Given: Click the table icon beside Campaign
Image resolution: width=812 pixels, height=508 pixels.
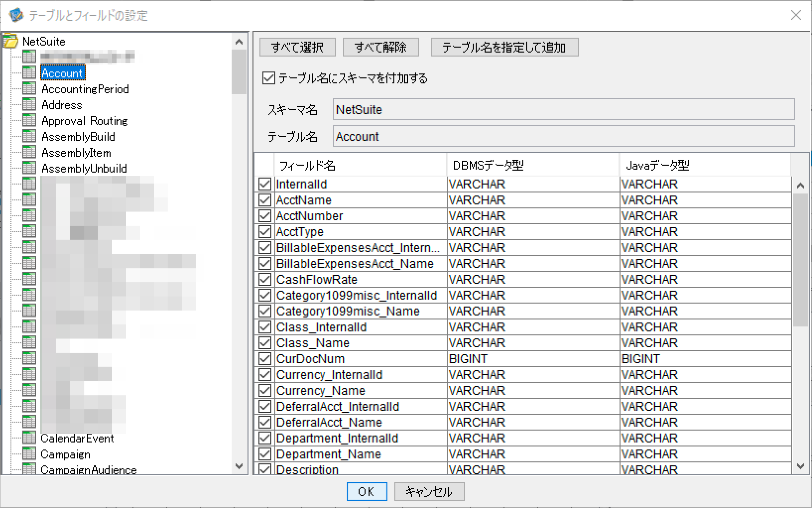Looking at the screenshot, I should pos(29,454).
